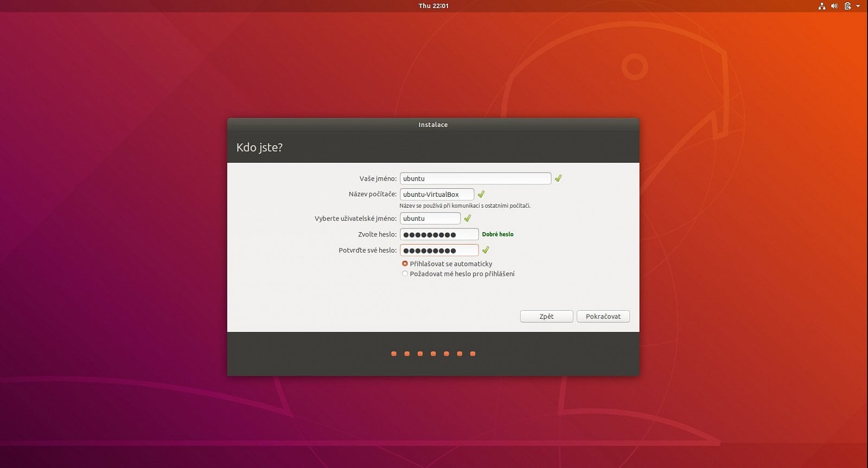
Task: Click the 'Vaše jméno:' label
Action: pos(378,178)
